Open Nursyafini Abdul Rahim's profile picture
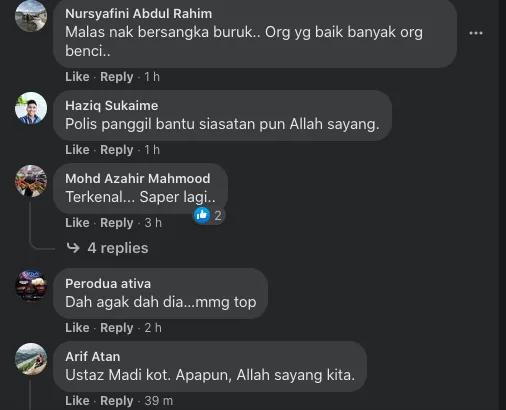 [x=31, y=16]
